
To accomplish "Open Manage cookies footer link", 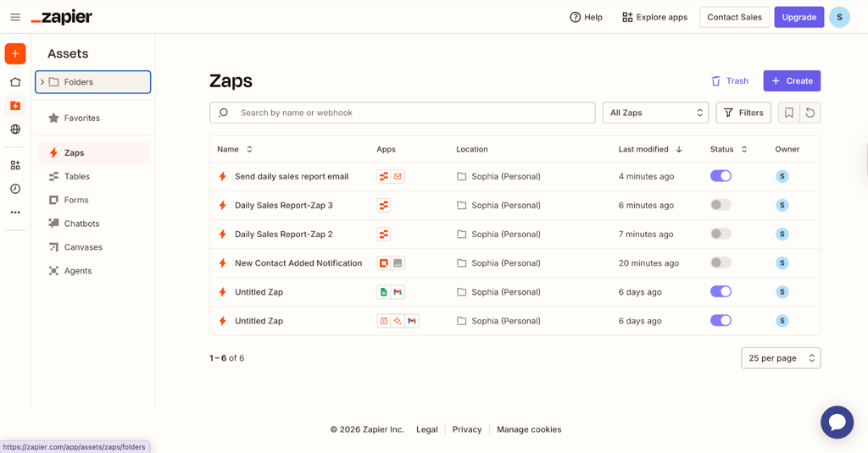I will pos(529,429).
